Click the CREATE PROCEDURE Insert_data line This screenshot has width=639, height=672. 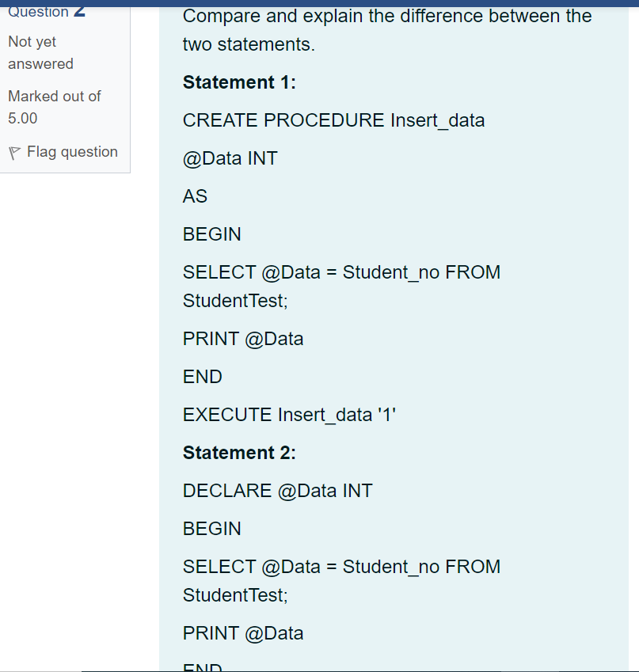pos(333,120)
